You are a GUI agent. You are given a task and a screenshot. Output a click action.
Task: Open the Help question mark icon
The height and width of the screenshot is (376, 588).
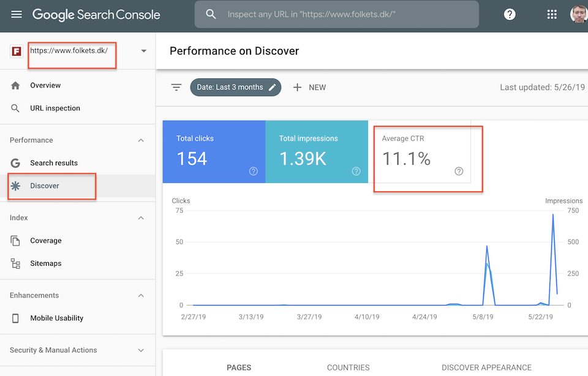510,14
